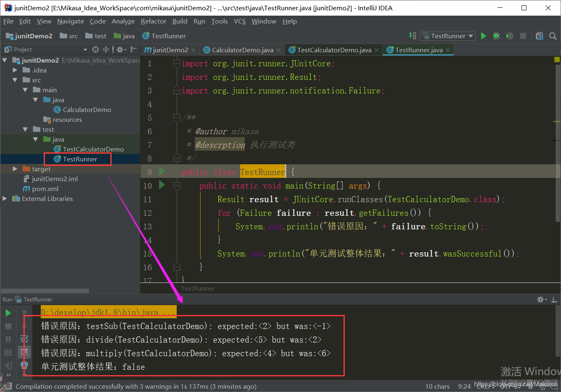The image size is (561, 392).
Task: Fold the import block at line 1
Action: (177, 63)
